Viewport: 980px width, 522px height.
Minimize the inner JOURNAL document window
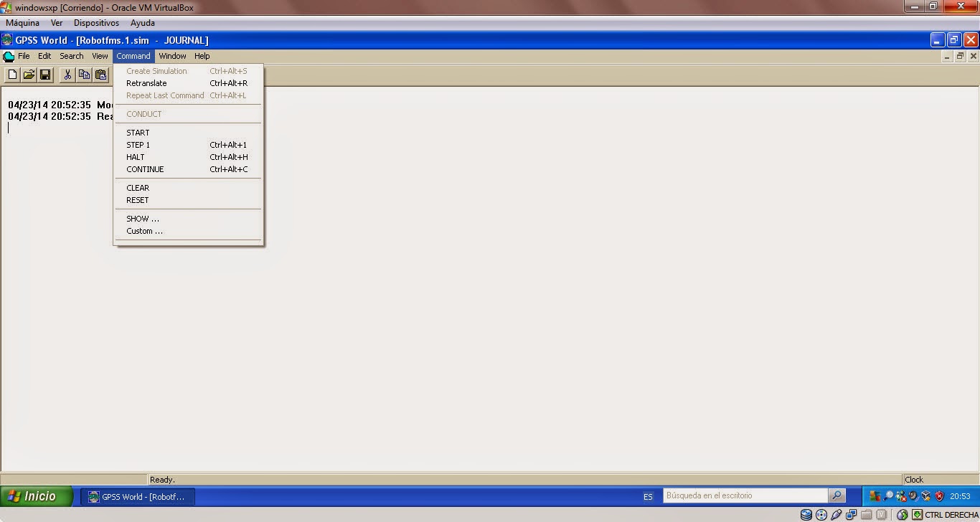click(x=948, y=56)
